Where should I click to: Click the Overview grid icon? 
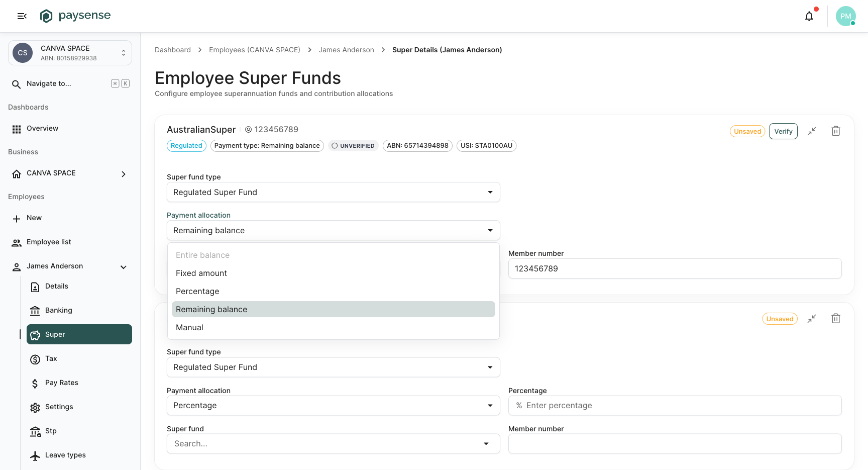point(17,129)
